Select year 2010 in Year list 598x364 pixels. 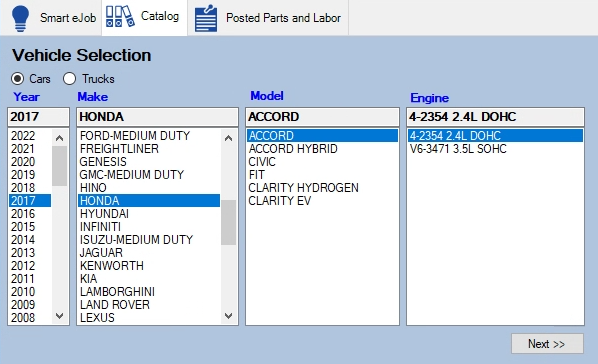30,292
